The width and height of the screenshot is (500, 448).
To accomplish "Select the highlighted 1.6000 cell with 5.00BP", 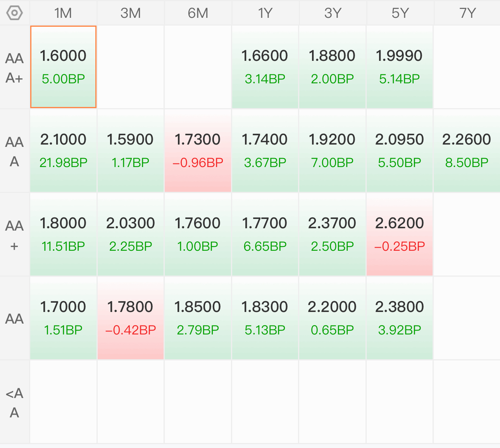I will point(63,67).
